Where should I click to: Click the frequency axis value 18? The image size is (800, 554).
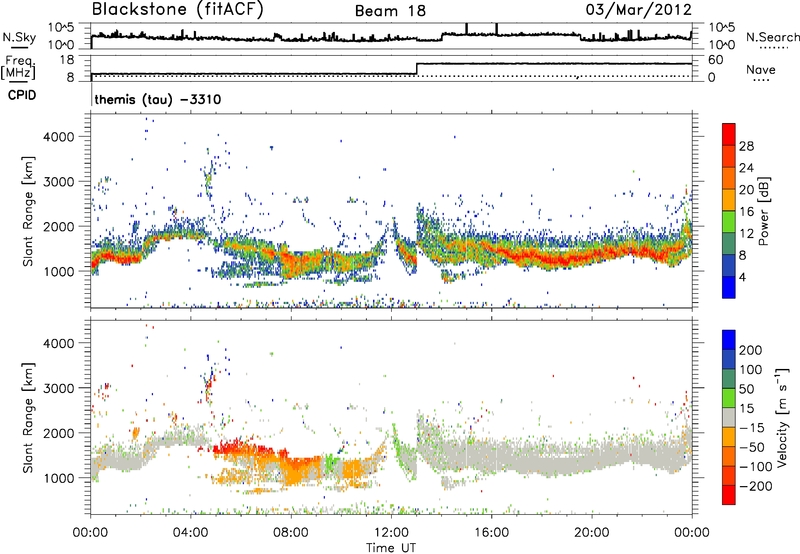(x=66, y=60)
